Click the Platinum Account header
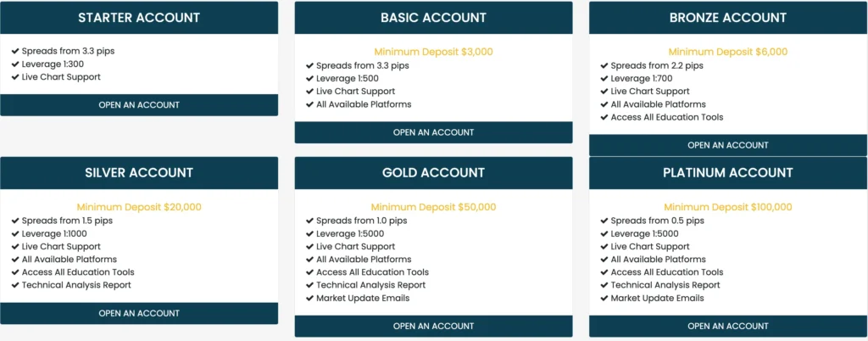This screenshot has height=341, width=868. click(x=727, y=173)
